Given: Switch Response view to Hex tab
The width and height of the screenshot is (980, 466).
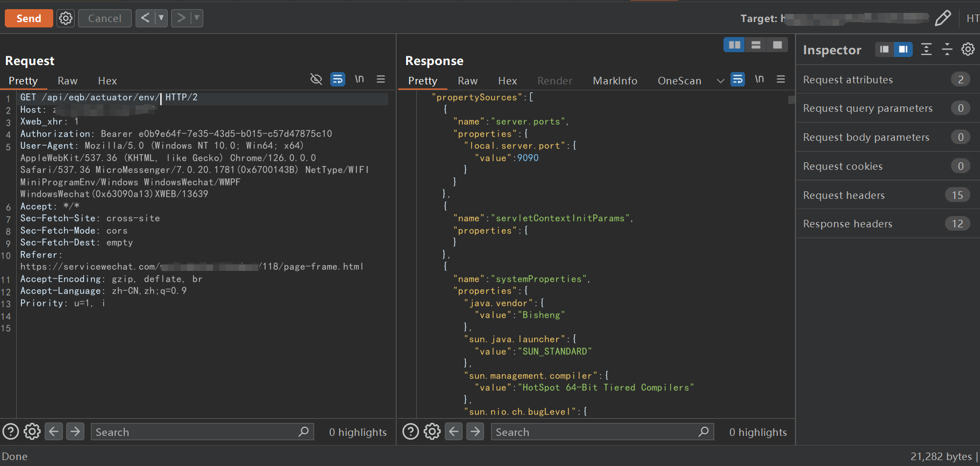Looking at the screenshot, I should pos(508,81).
